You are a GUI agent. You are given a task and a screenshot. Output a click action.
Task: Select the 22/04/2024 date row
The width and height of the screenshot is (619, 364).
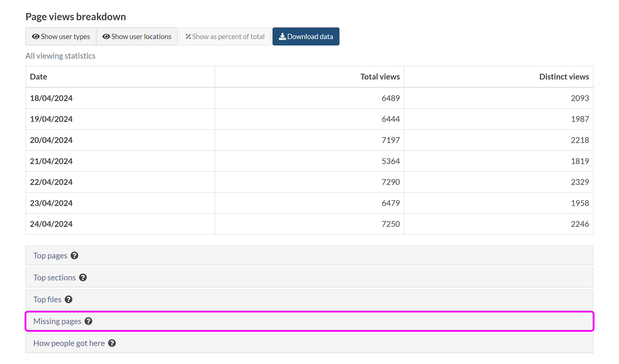click(x=51, y=182)
